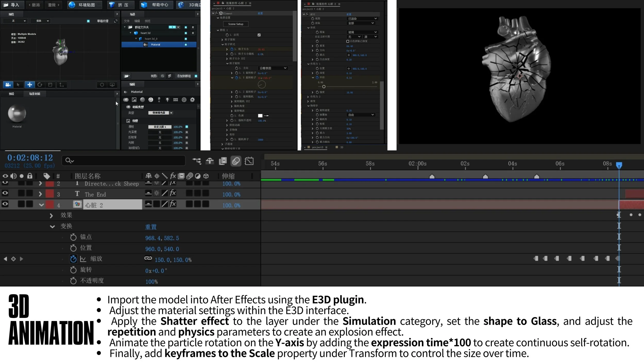Enable motion blur switch in timeline

pyautogui.click(x=236, y=161)
